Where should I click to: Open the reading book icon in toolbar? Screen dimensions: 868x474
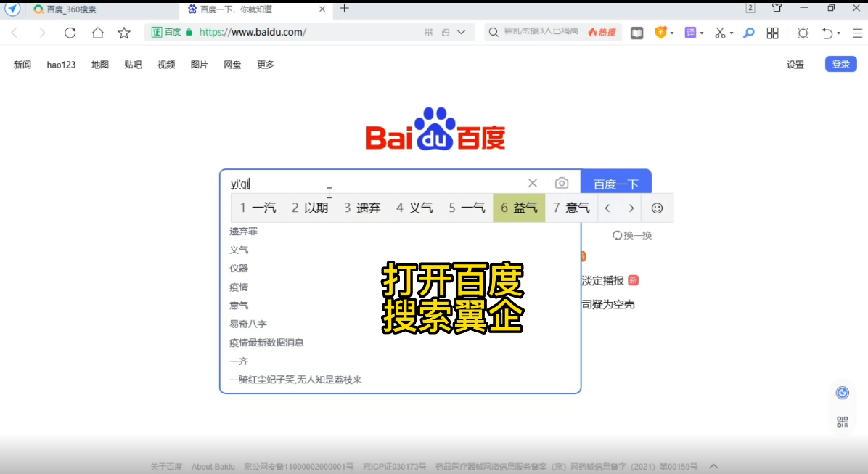click(636, 33)
